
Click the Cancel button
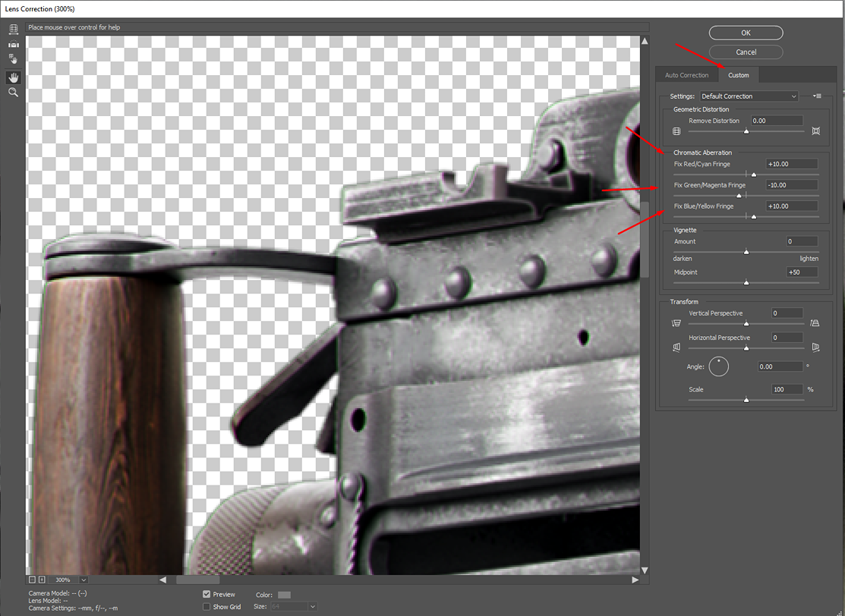tap(745, 52)
